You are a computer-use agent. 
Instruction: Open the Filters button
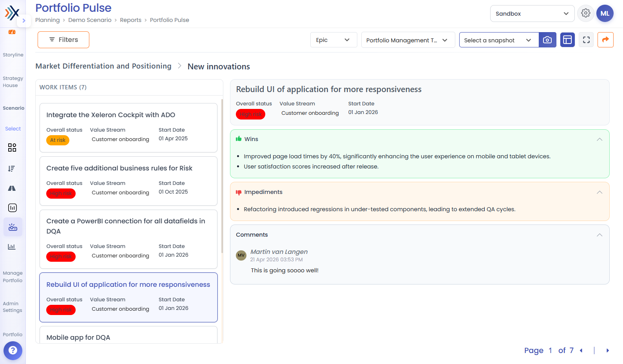coord(63,40)
